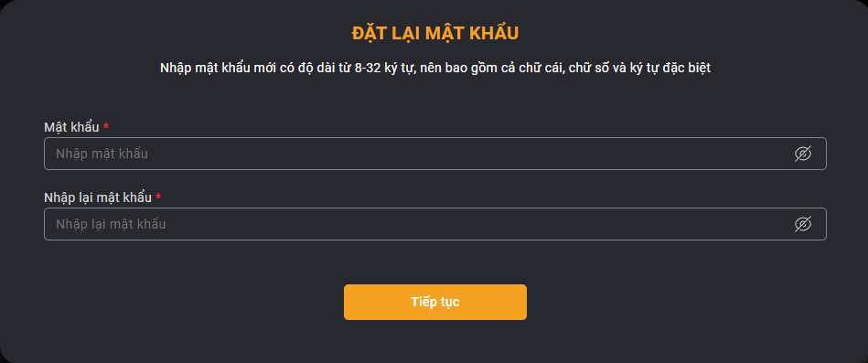Viewport: 868px width, 363px height.
Task: Submit the form with Tiếp tục
Action: (435, 302)
